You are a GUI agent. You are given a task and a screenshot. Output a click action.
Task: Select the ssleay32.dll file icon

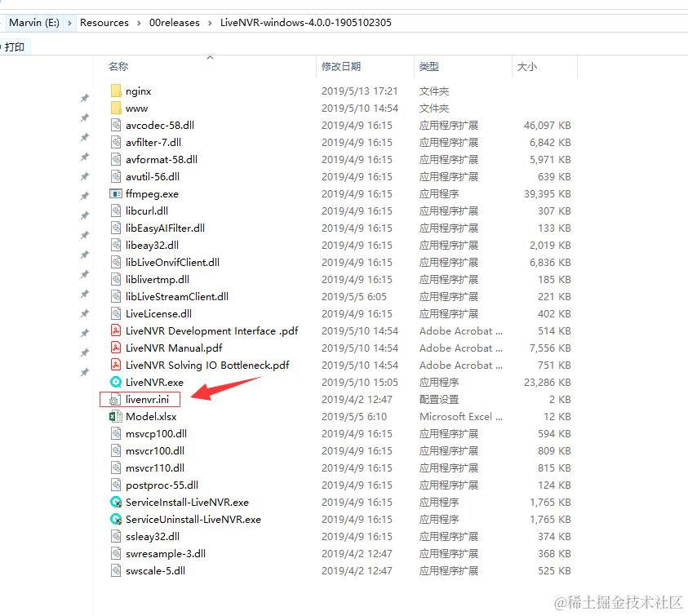116,536
